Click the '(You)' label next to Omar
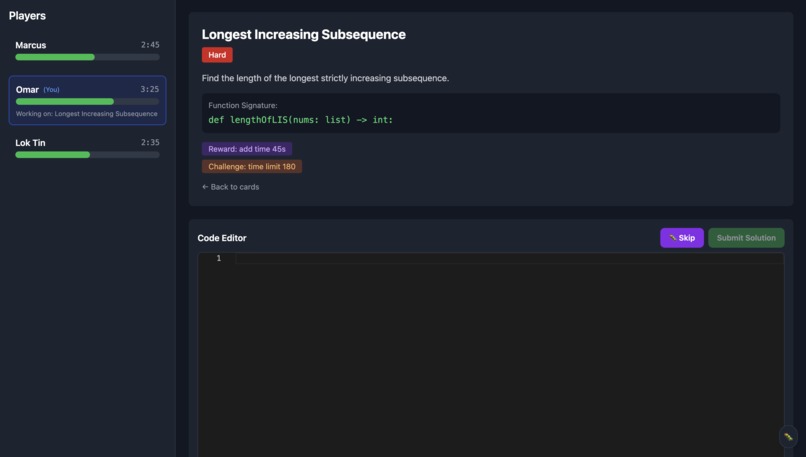Screen dimensions: 806x457 pos(51,89)
